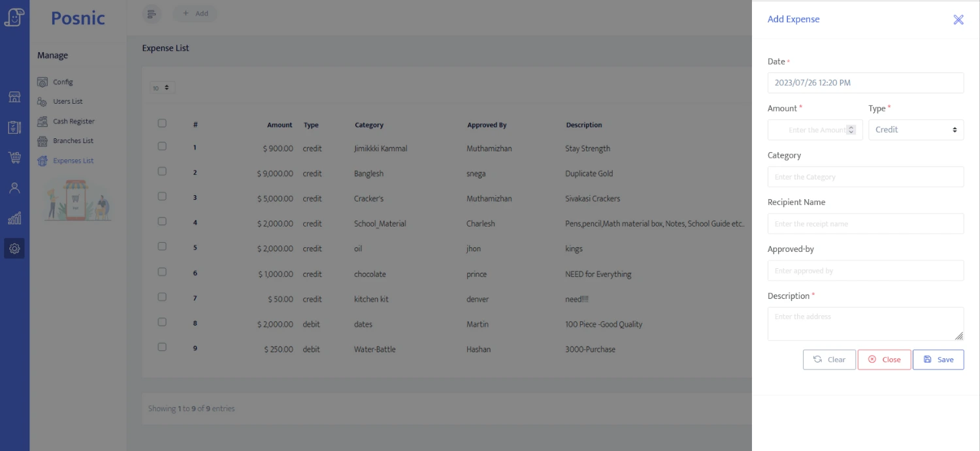Expand the entries-per-page dropdown showing 10
The height and width of the screenshot is (451, 980).
click(162, 87)
